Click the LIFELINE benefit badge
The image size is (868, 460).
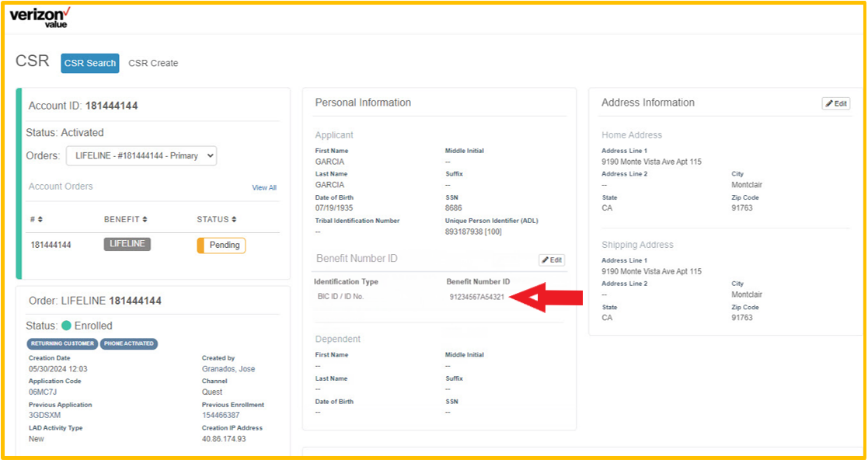point(127,244)
